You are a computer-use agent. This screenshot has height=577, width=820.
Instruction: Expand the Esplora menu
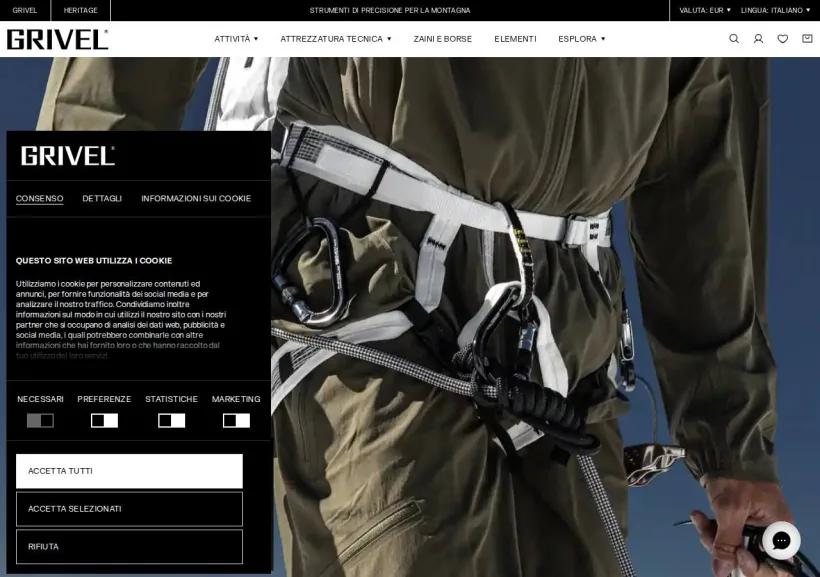tap(582, 39)
